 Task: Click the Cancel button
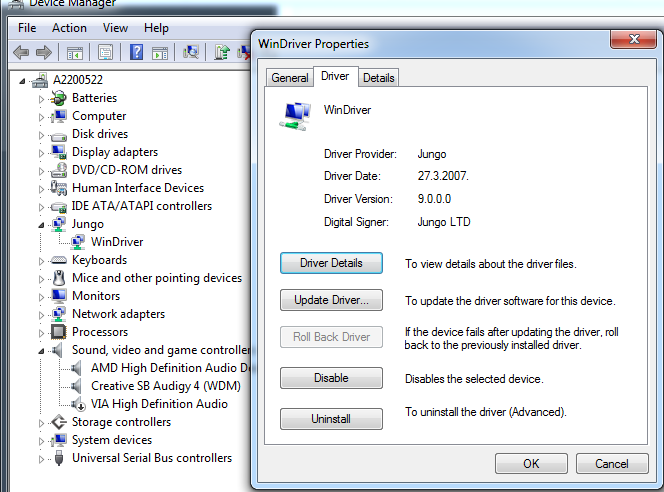coord(612,464)
